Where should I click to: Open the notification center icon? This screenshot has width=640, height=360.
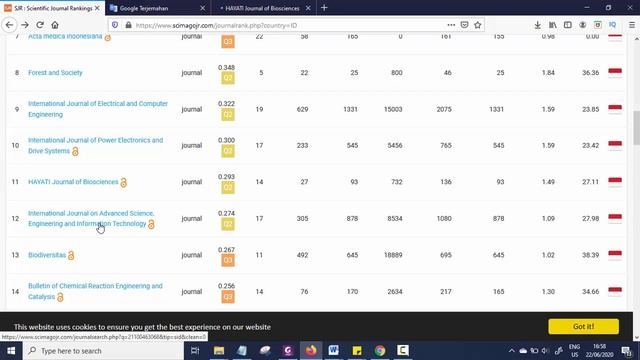pyautogui.click(x=627, y=351)
